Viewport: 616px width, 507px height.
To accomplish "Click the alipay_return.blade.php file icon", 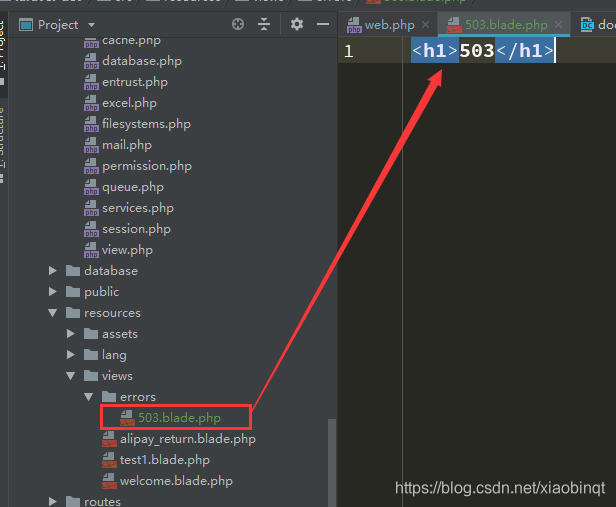I will [x=109, y=439].
